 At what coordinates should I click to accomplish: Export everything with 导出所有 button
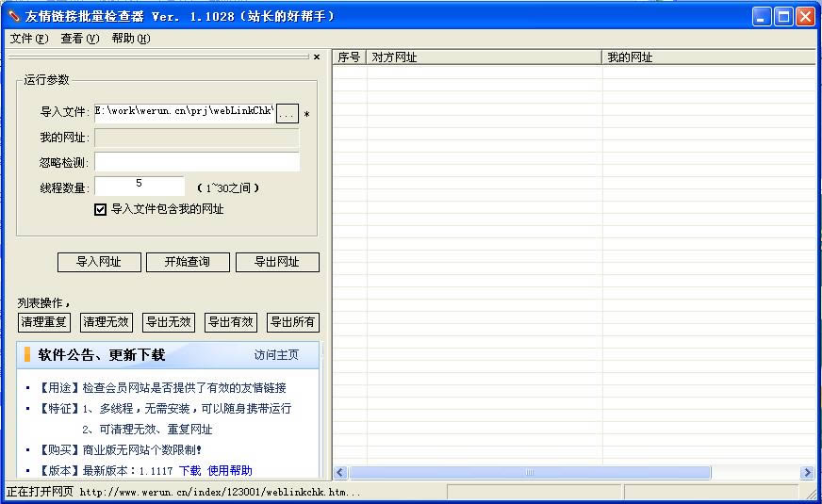[293, 322]
